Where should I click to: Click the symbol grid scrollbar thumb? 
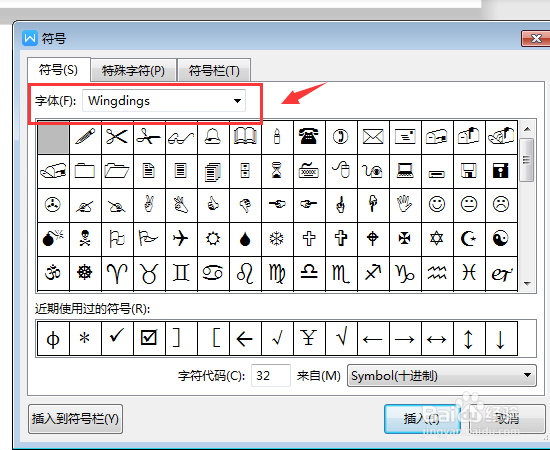pos(527,160)
